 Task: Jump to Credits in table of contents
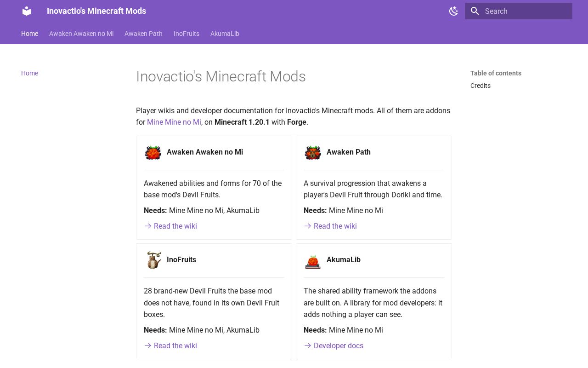481,86
